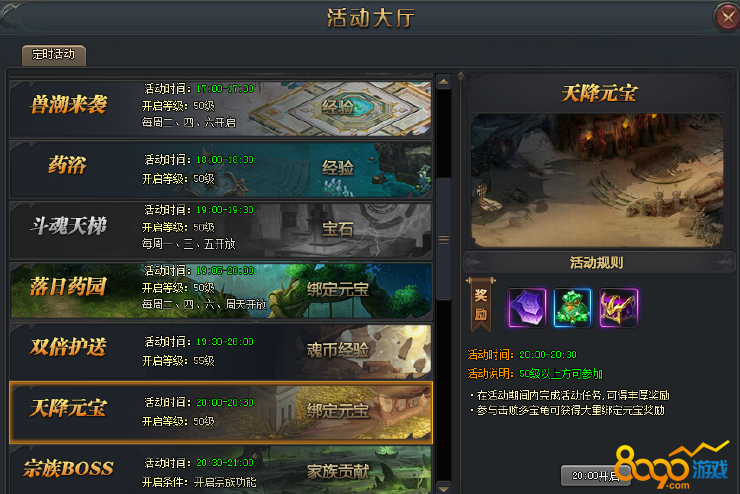740x494 pixels.
Task: Click the 奖励 banner label
Action: tap(480, 304)
